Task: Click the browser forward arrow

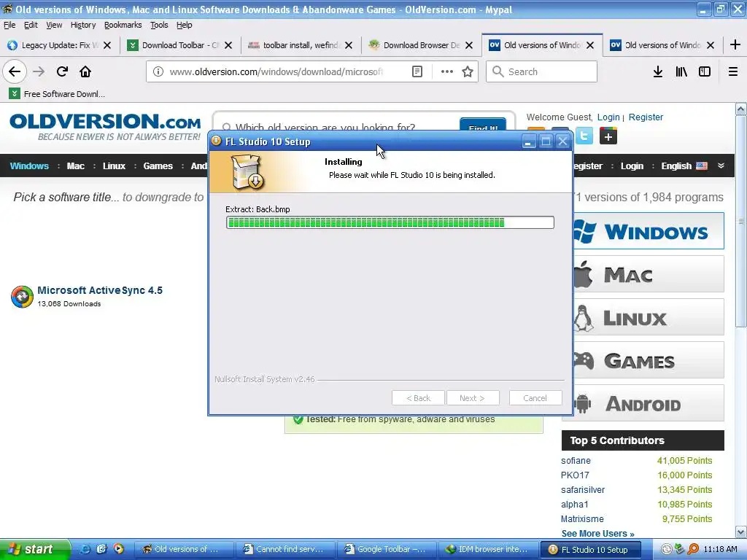Action: pos(39,71)
